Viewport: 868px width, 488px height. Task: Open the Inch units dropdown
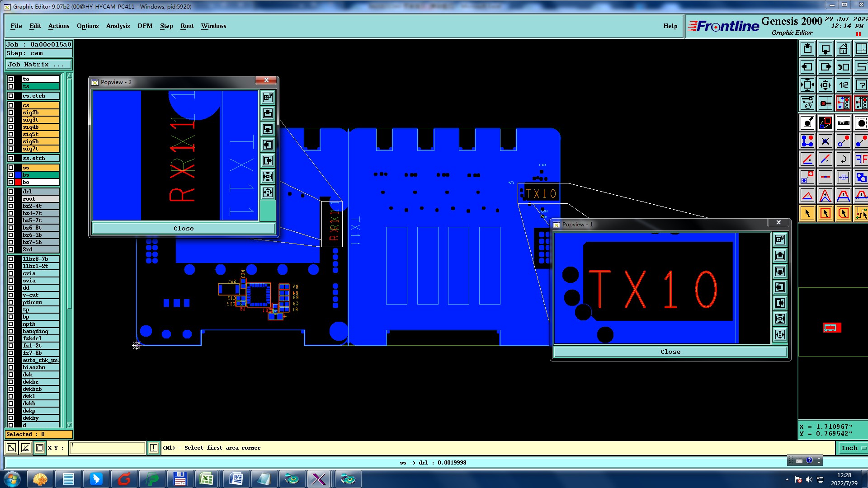point(853,448)
